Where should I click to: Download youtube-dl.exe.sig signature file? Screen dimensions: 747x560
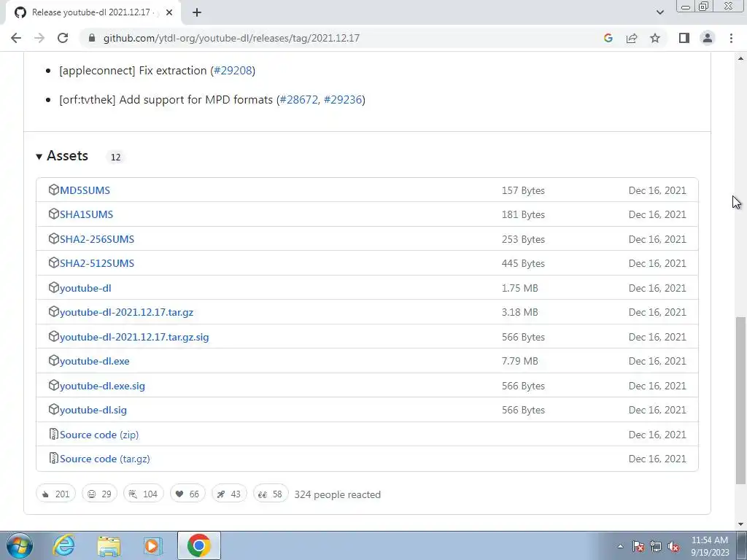point(102,386)
